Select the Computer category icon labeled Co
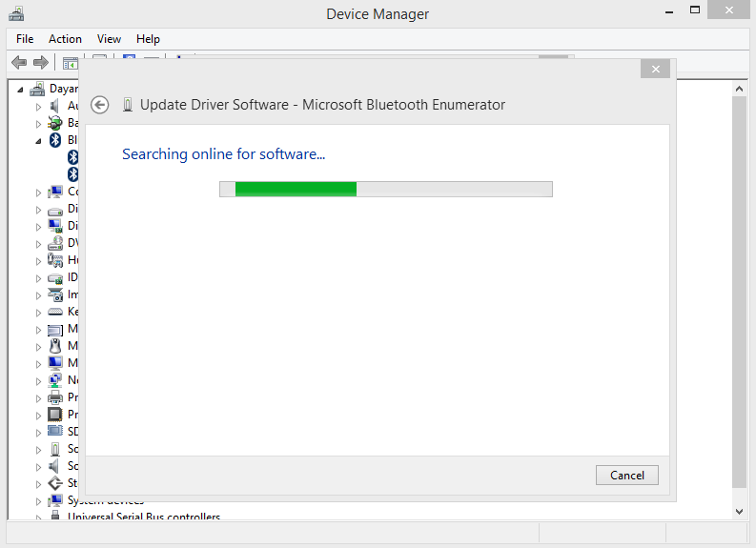Screen dimensions: 756x548 [55, 192]
